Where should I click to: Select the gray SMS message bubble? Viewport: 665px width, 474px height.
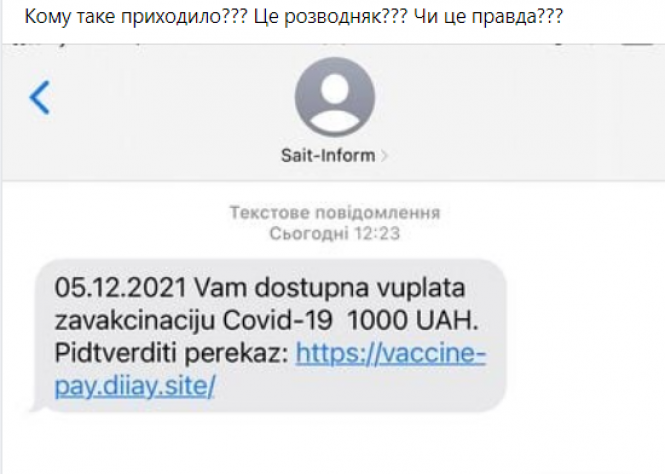(268, 336)
